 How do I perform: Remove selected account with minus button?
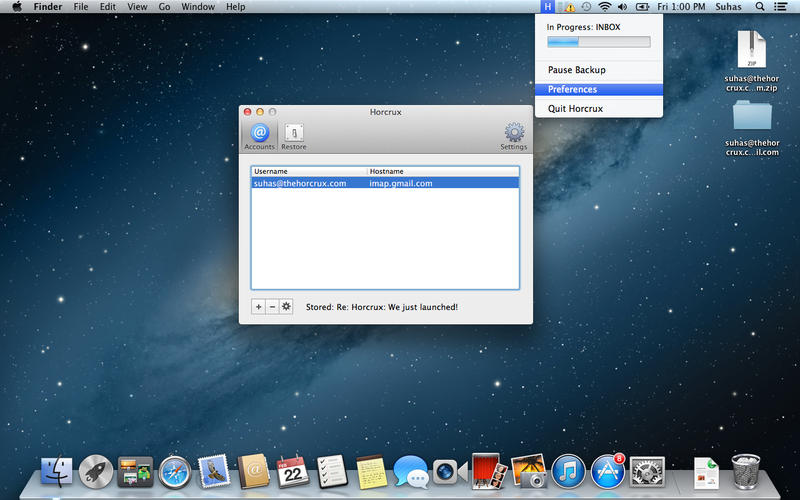(272, 306)
